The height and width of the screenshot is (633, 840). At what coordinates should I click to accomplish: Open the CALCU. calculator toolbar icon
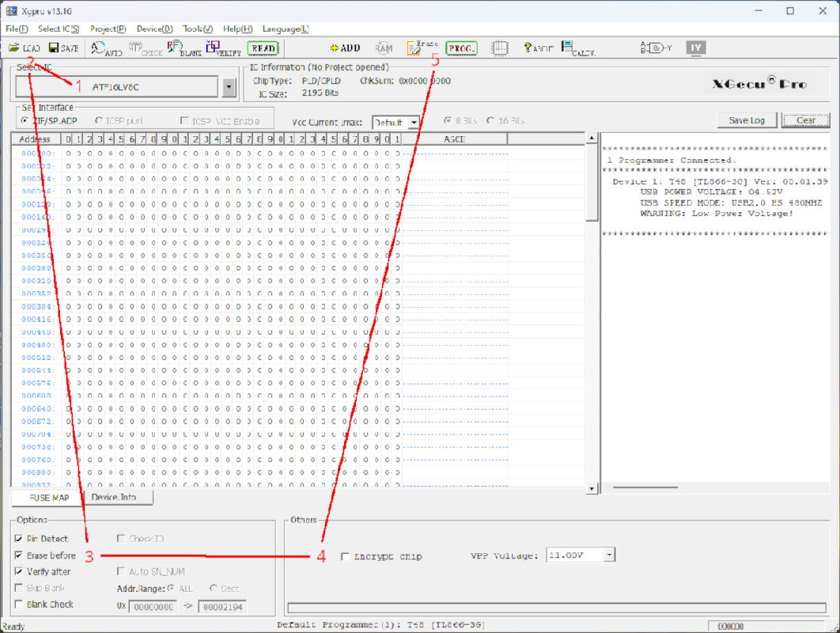tap(578, 48)
